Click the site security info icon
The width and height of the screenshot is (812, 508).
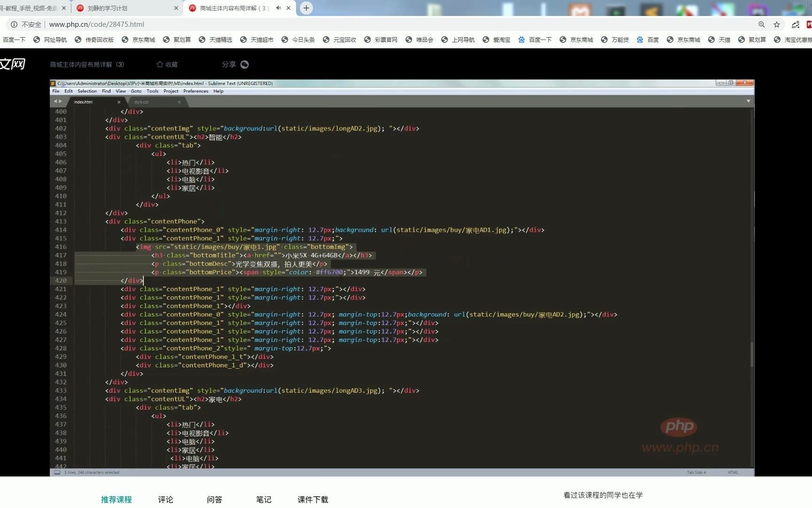click(14, 24)
